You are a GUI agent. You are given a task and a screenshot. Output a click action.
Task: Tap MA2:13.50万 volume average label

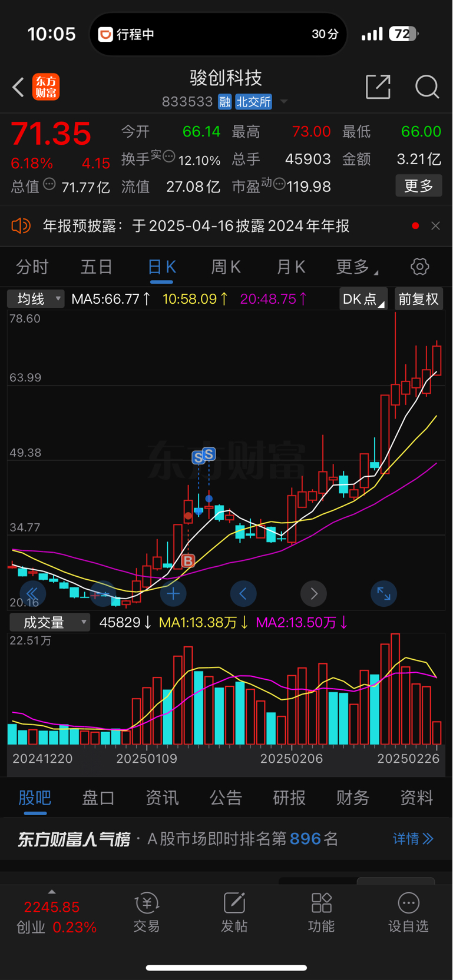302,623
